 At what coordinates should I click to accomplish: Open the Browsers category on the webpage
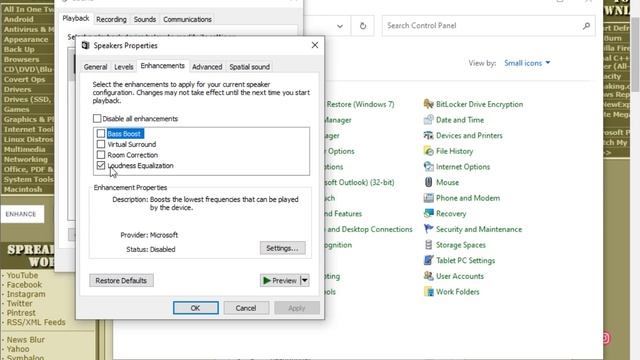point(21,59)
